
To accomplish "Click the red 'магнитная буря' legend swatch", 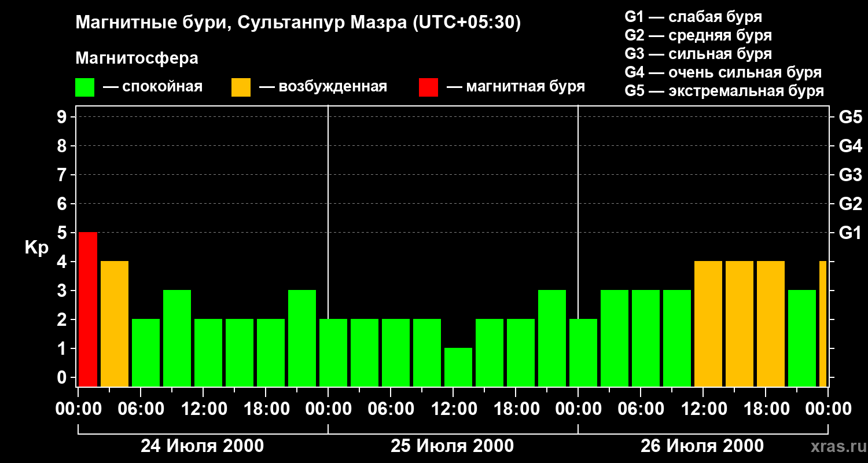I will [x=428, y=87].
